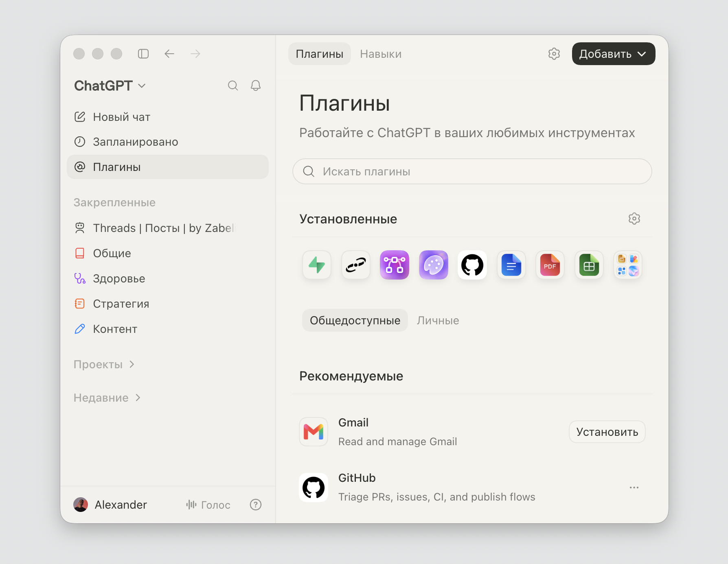
Task: Open the Общие pinned item
Action: [168, 253]
